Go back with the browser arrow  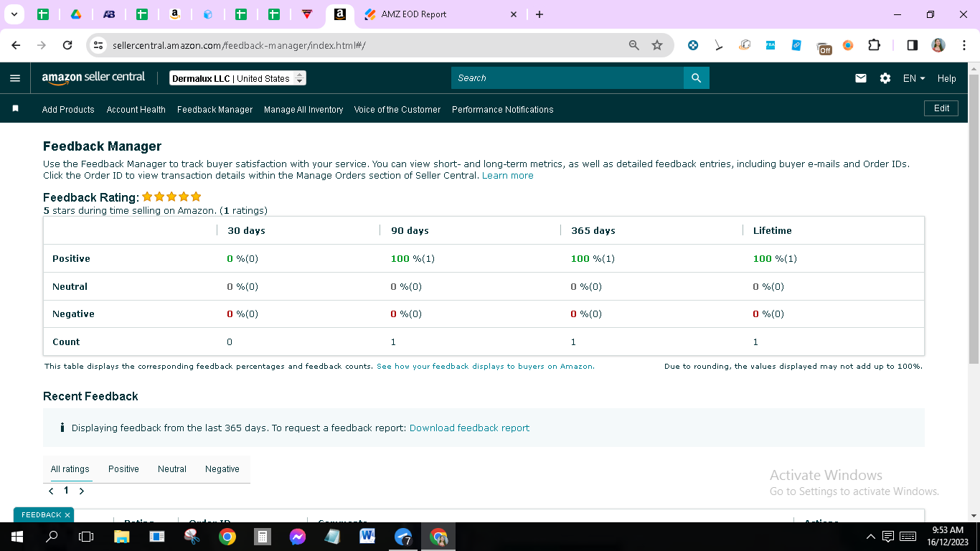[x=17, y=45]
